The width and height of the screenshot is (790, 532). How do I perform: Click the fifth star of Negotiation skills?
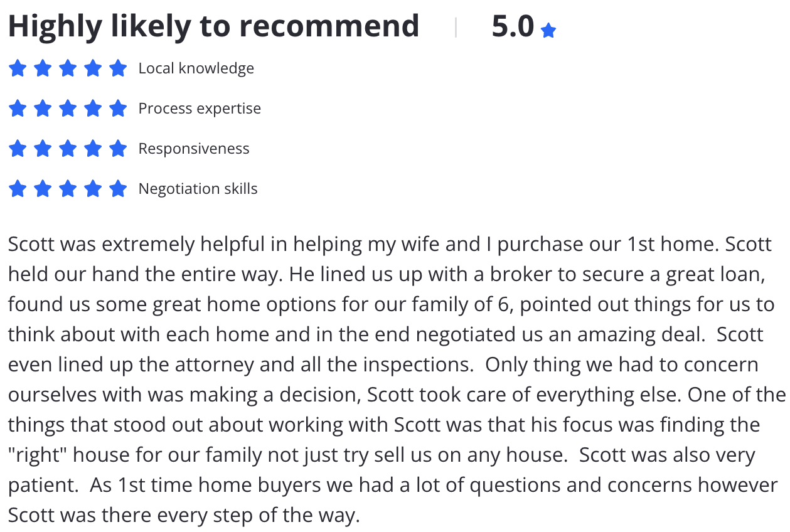pos(118,188)
